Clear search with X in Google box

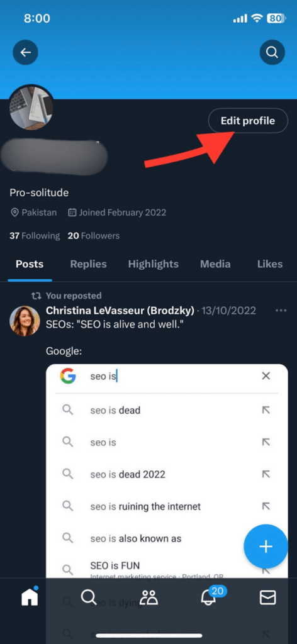[x=266, y=376]
